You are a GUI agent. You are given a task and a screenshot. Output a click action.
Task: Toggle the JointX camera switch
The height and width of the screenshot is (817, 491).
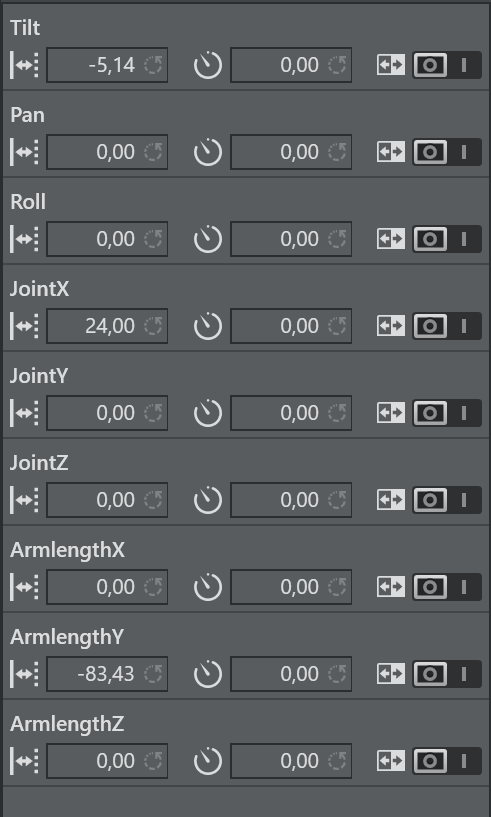(x=447, y=326)
